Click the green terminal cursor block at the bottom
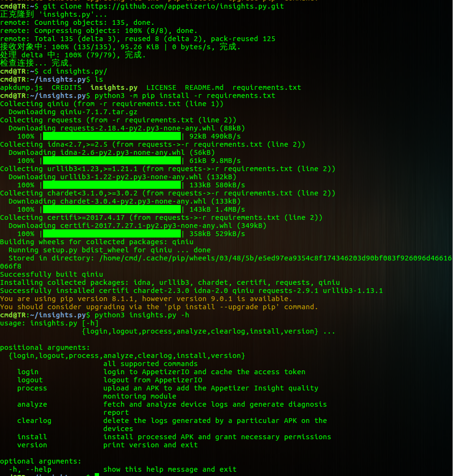This screenshot has height=476, width=453. (97, 475)
